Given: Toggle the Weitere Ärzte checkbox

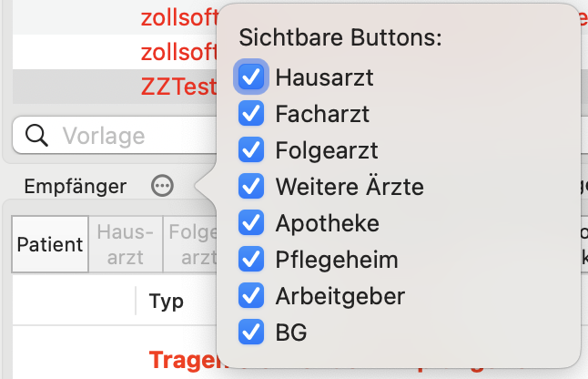Looking at the screenshot, I should pyautogui.click(x=250, y=187).
